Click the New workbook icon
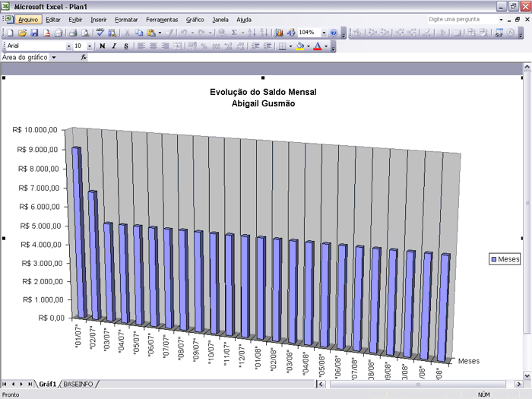This screenshot has width=532, height=399. (10, 33)
